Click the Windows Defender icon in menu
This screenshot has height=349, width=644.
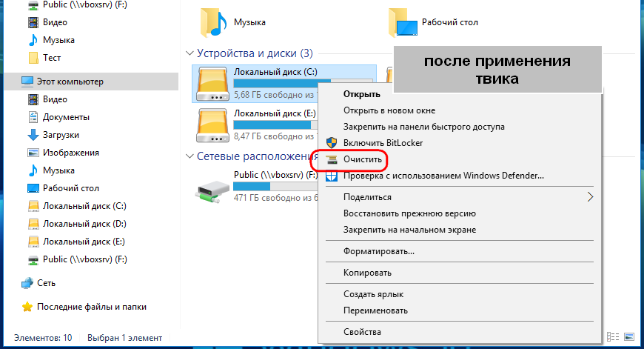[x=332, y=176]
